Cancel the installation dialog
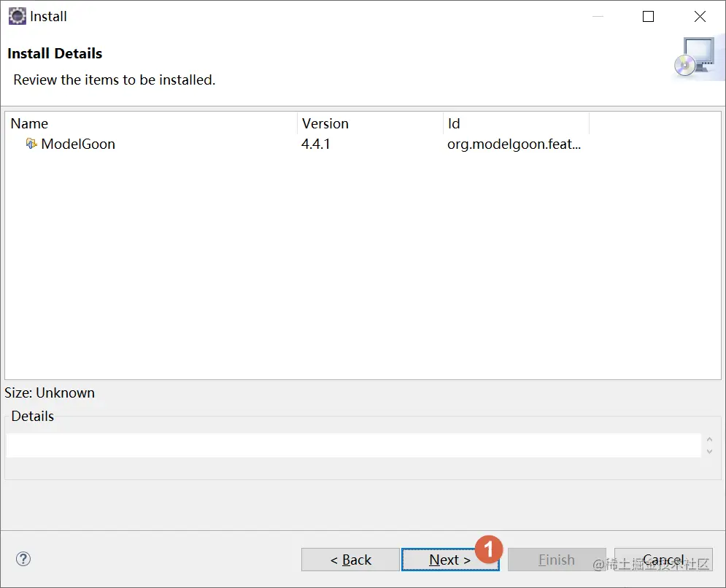 pos(663,560)
